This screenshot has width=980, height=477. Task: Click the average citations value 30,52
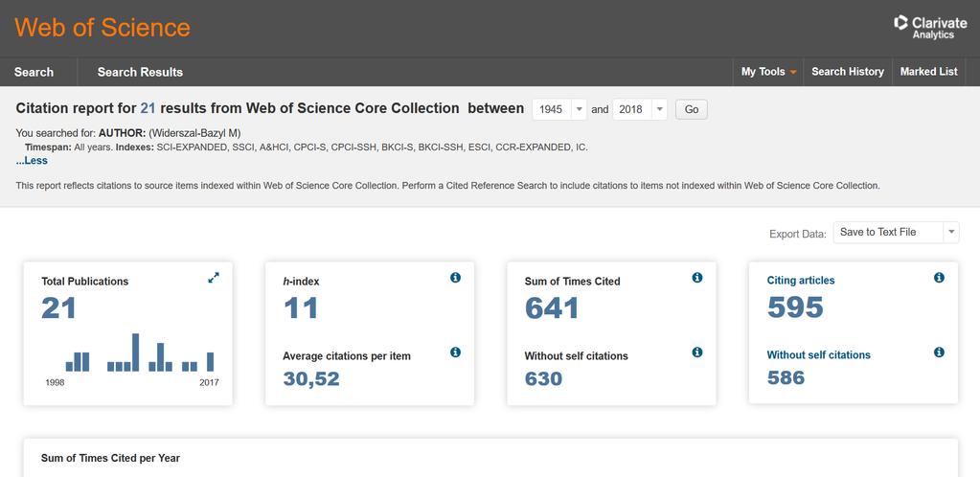click(311, 379)
